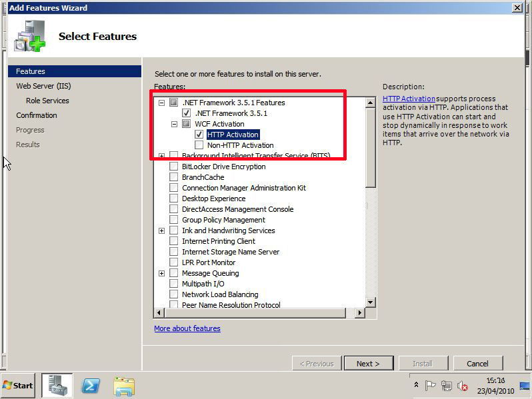The width and height of the screenshot is (532, 399).
Task: Click horizontal scroll right arrow in features list
Action: (359, 312)
